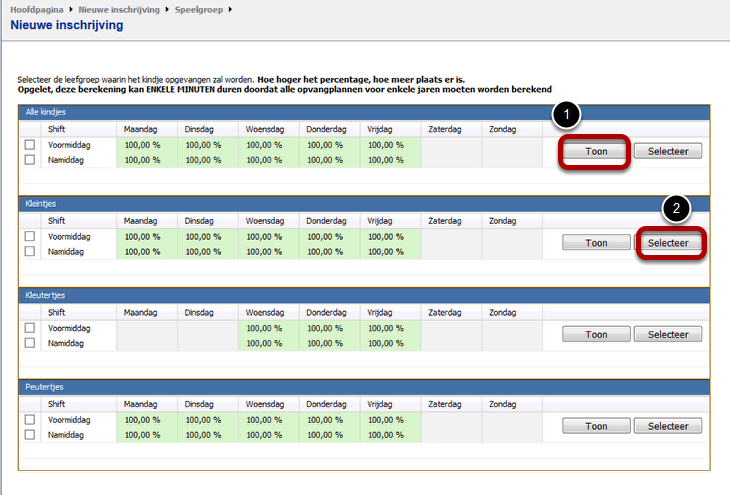Enable Namiddag shift for Peutertjes
The width and height of the screenshot is (730, 495).
[x=30, y=435]
